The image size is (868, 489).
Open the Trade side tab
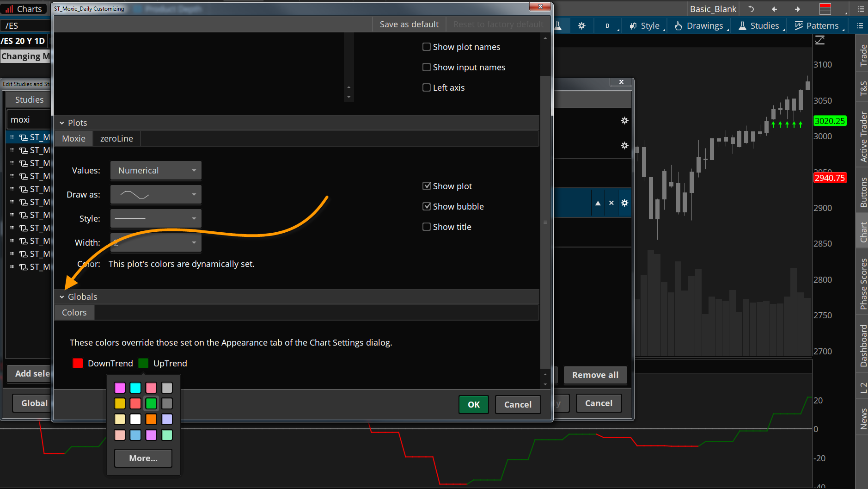pos(862,55)
